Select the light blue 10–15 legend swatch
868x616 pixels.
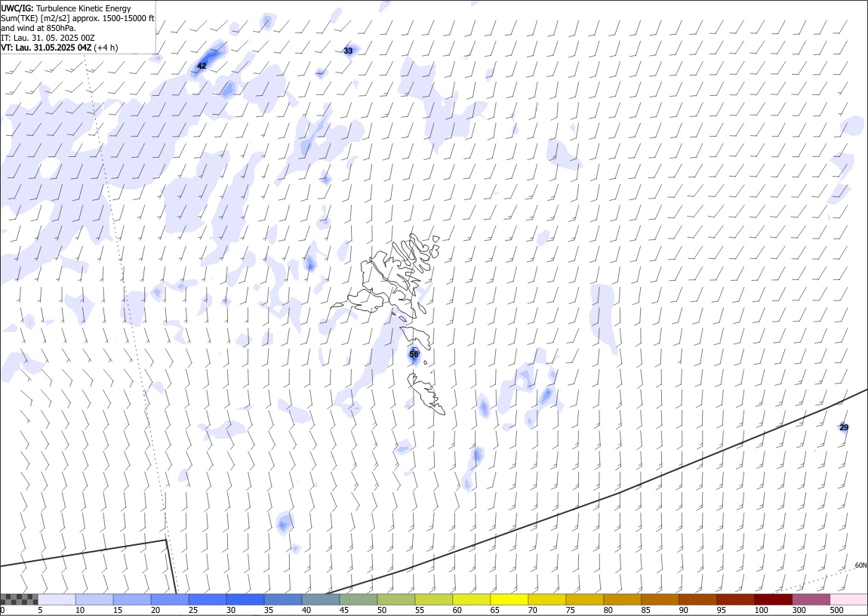click(94, 599)
